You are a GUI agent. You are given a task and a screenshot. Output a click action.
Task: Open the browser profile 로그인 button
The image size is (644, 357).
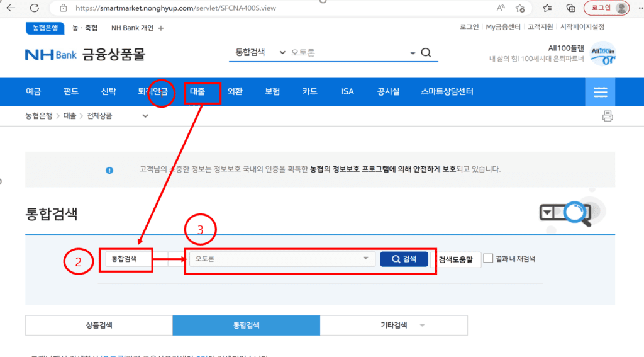pyautogui.click(x=607, y=8)
